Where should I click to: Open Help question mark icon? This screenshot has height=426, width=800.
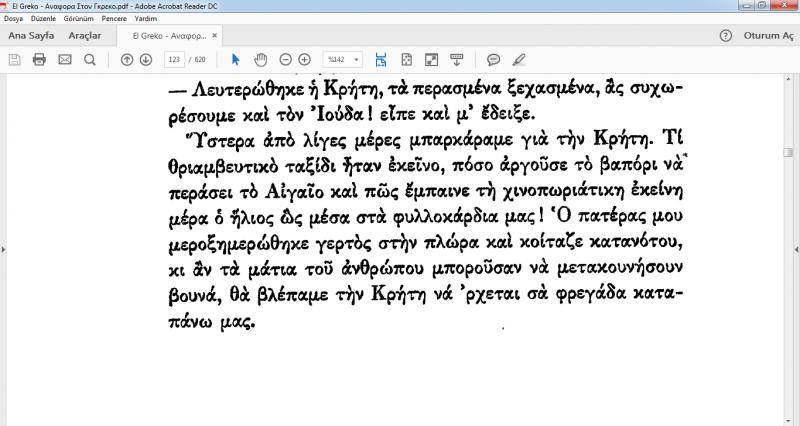(726, 35)
